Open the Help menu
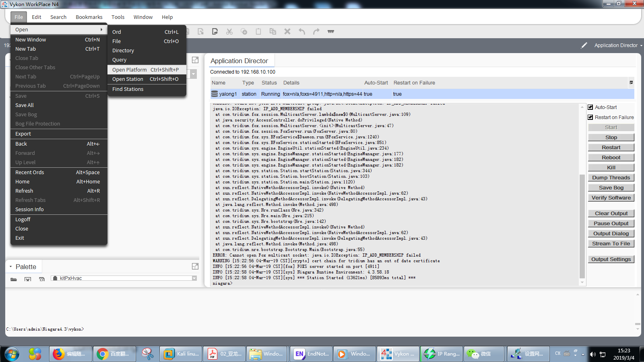The image size is (644, 362). [167, 17]
